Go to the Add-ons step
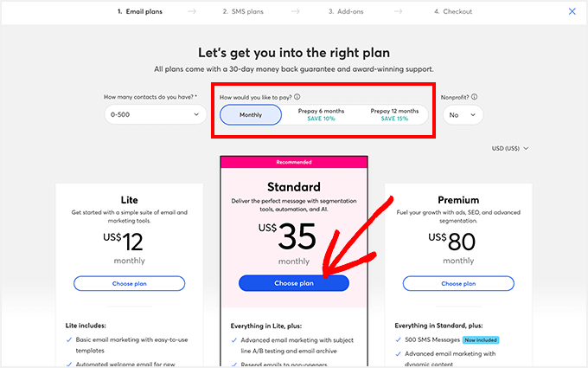 347,12
